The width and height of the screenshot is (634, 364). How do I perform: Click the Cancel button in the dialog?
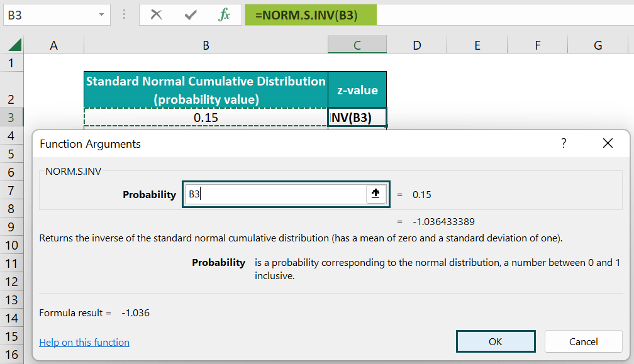583,341
